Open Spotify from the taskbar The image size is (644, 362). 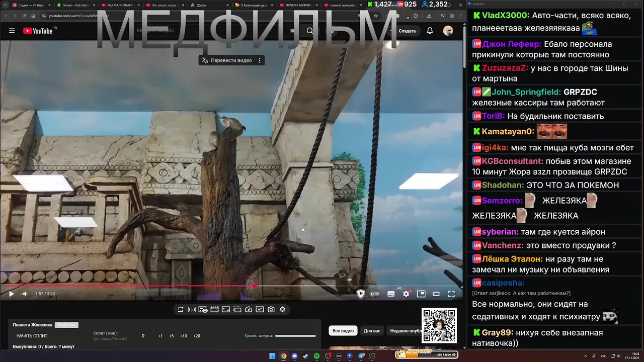(316, 356)
